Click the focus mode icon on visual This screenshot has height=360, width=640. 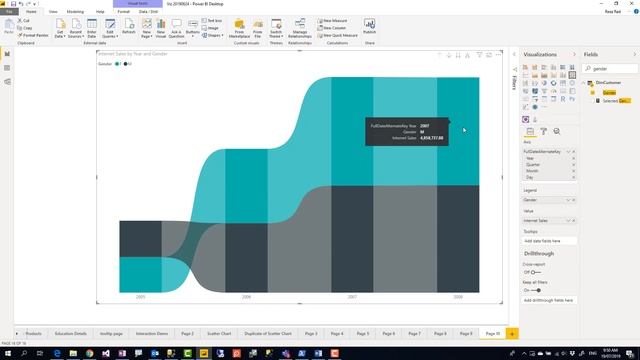tap(489, 55)
